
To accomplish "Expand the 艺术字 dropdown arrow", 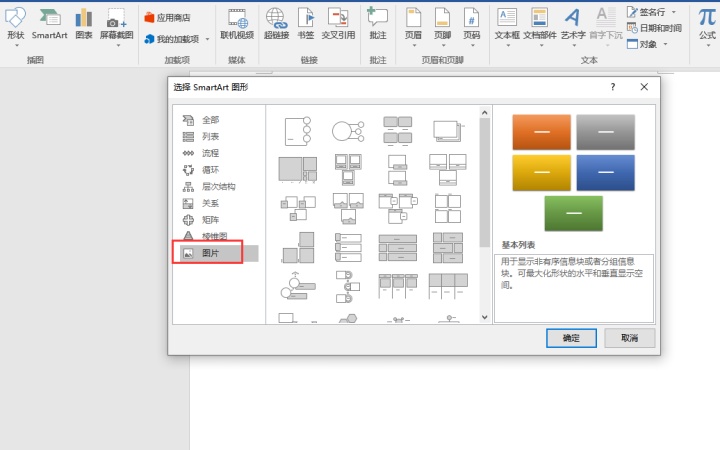I will click(574, 45).
